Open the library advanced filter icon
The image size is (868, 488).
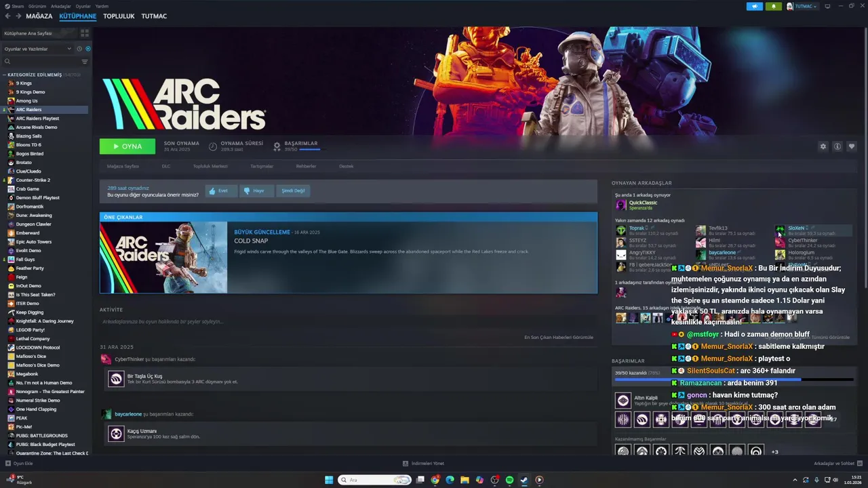pyautogui.click(x=85, y=62)
